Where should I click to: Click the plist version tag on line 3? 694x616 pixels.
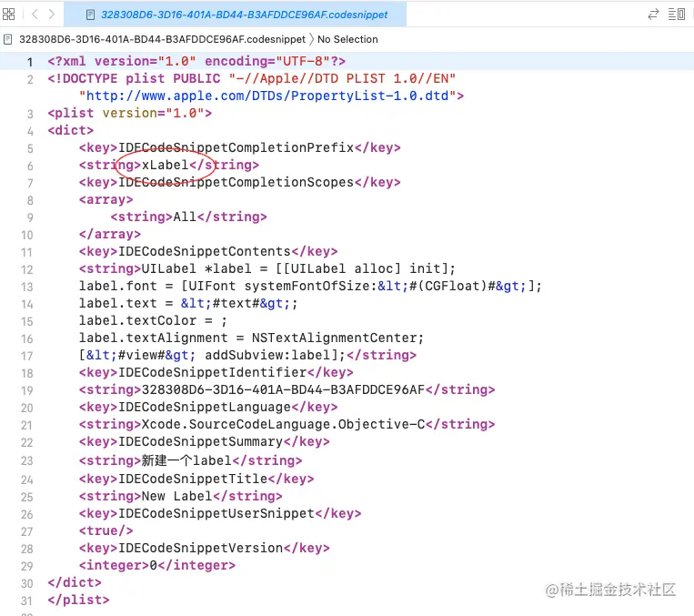click(130, 113)
